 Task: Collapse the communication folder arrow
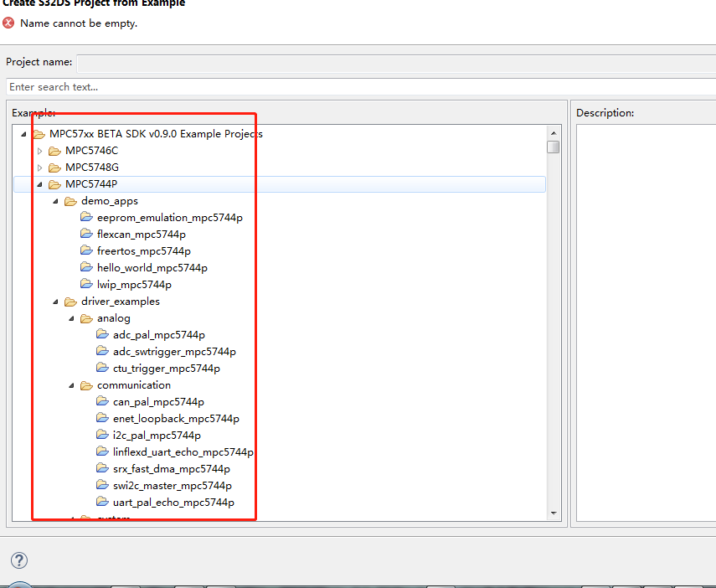coord(72,385)
